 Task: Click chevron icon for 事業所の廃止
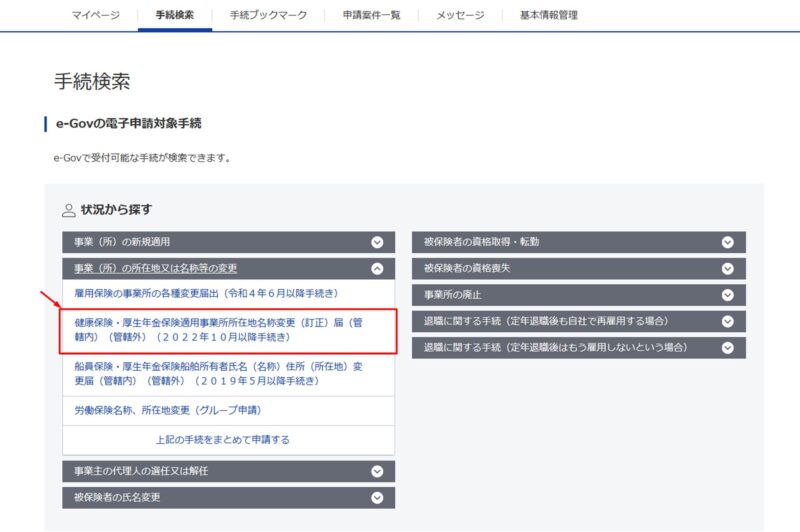(727, 295)
